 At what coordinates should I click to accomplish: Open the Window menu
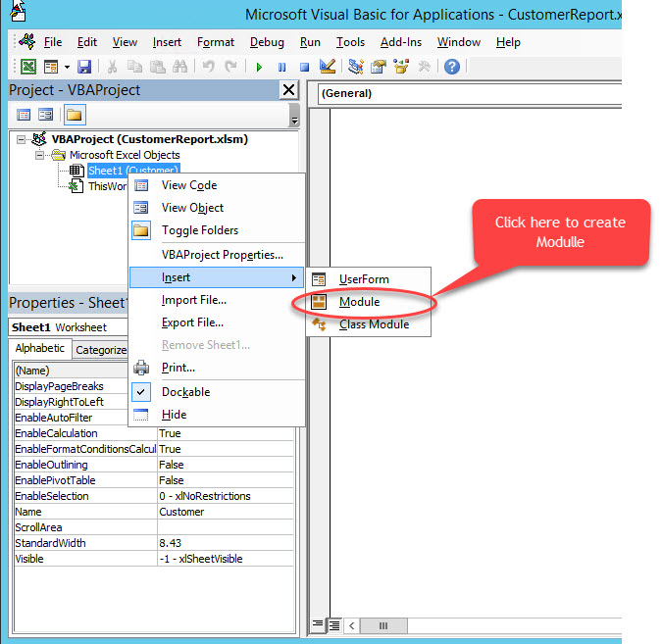[459, 42]
